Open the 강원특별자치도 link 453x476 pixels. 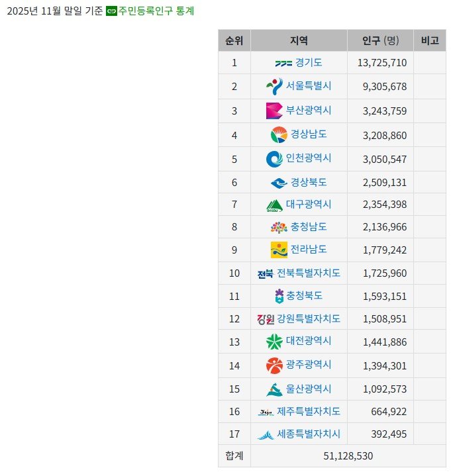point(309,318)
